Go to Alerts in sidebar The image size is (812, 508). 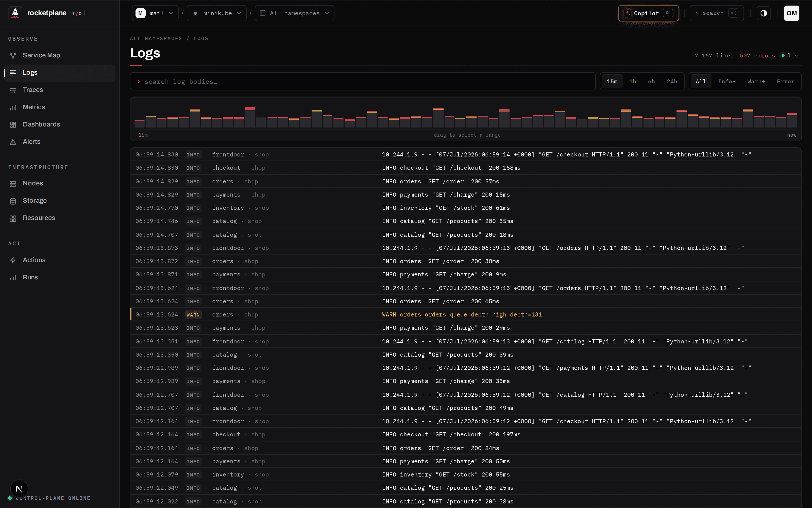tap(60, 141)
